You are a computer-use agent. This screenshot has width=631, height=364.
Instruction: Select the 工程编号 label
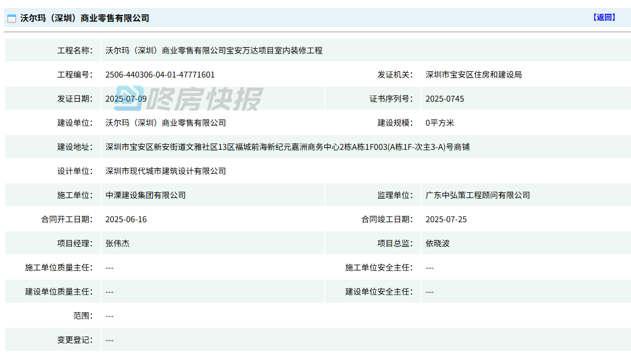(x=75, y=75)
